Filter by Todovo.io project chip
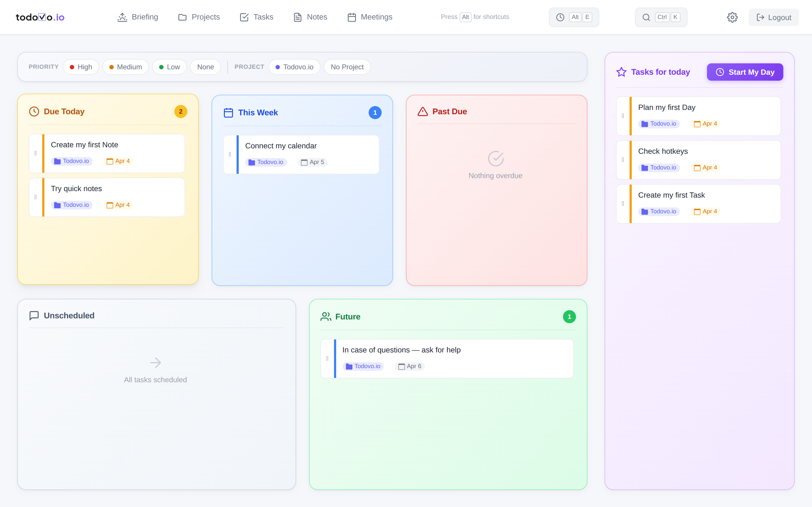This screenshot has height=507, width=812. (x=294, y=67)
